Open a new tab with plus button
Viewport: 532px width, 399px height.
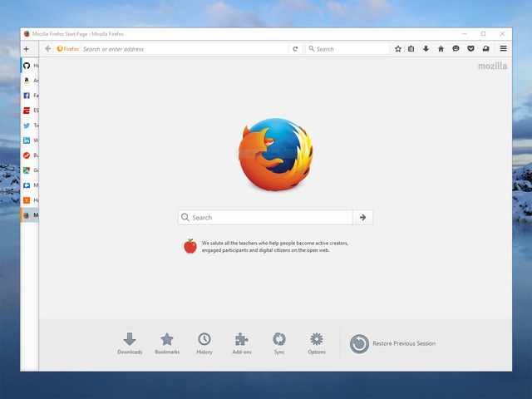[x=26, y=49]
